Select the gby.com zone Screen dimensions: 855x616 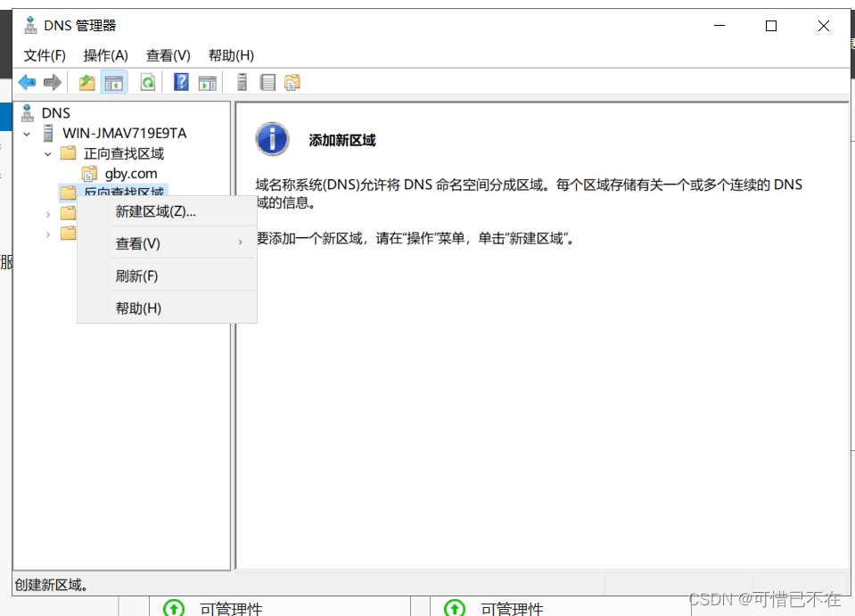coord(131,173)
